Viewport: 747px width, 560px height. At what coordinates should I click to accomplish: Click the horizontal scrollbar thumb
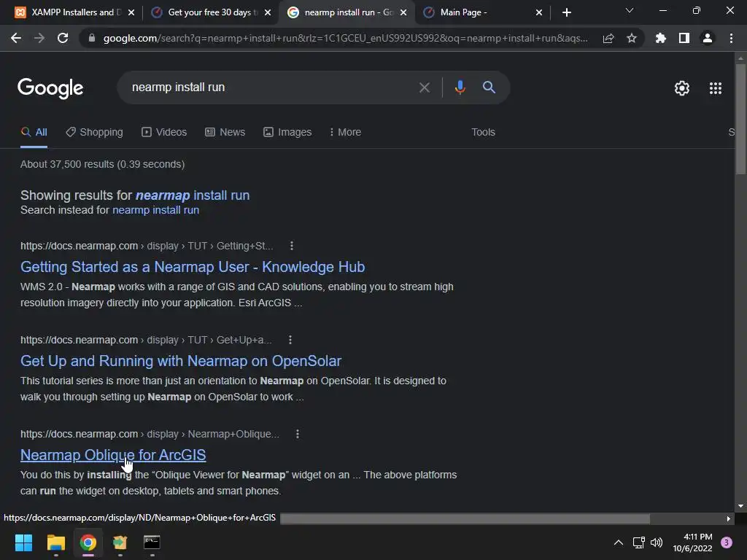(465, 518)
